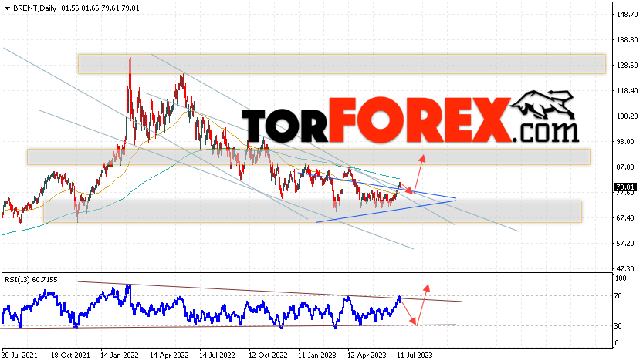Screen dimensions: 643x364
Task: Click the 11 Jan 2023 date label
Action: click(x=317, y=355)
